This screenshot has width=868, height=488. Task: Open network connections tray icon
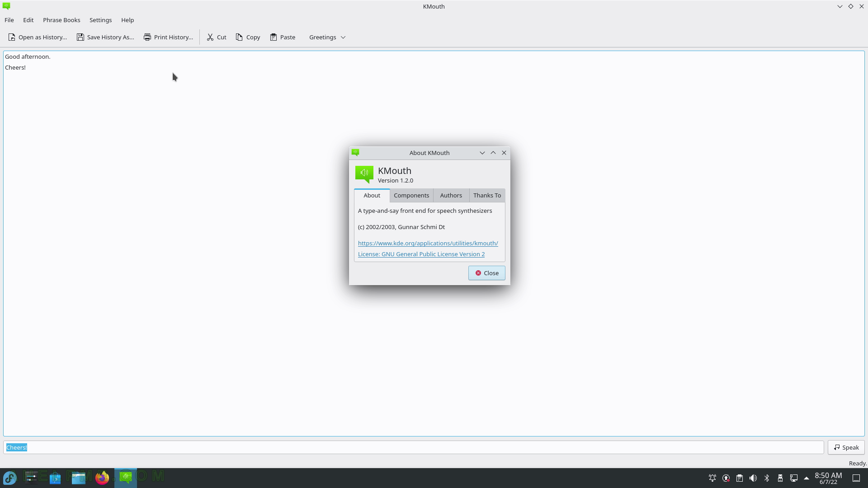pyautogui.click(x=794, y=478)
